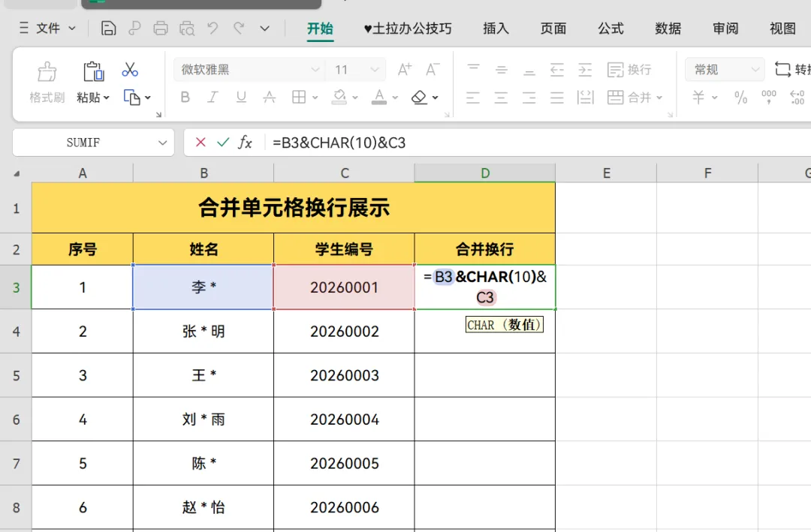Image resolution: width=811 pixels, height=532 pixels.
Task: Select cell B4 containing 张*明
Action: [x=204, y=332]
